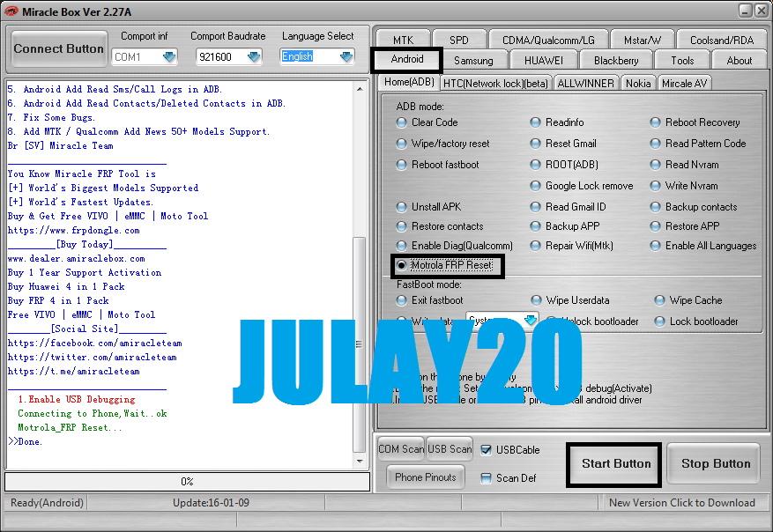Open the Comport Baudrate 921600 dropdown
The height and width of the screenshot is (532, 773).
(254, 56)
